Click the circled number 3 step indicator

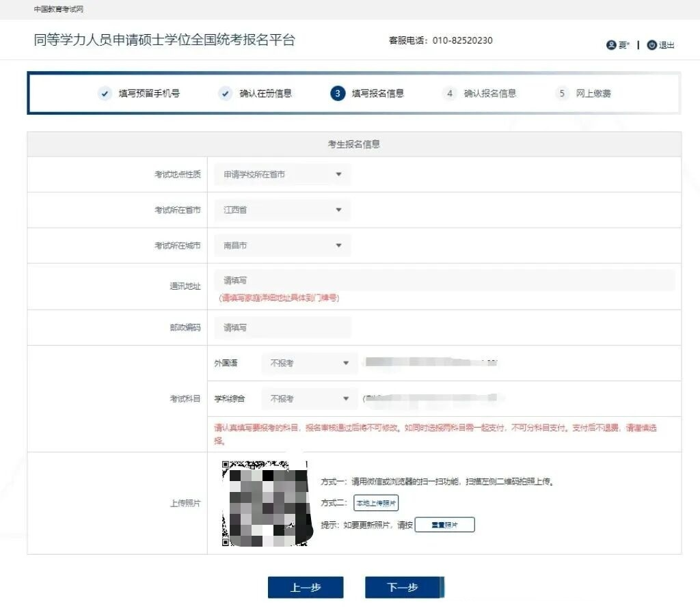[338, 94]
